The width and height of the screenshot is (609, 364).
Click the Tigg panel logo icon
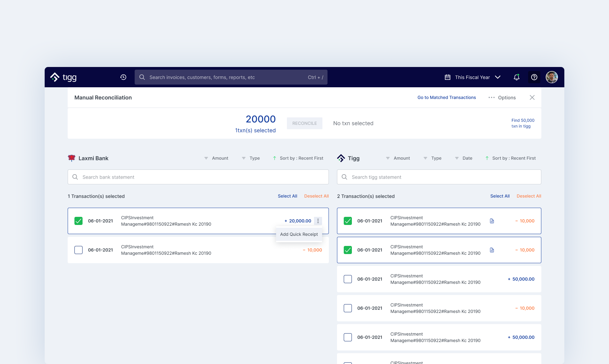click(341, 158)
